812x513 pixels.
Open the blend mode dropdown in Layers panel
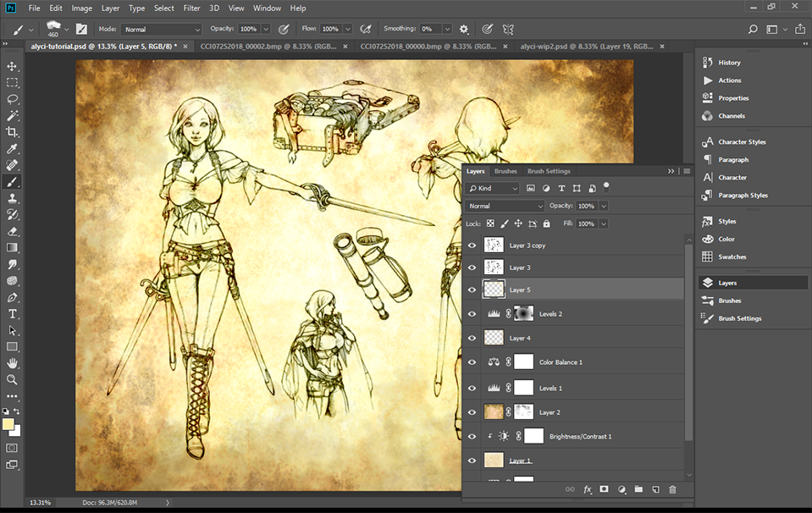coord(505,206)
